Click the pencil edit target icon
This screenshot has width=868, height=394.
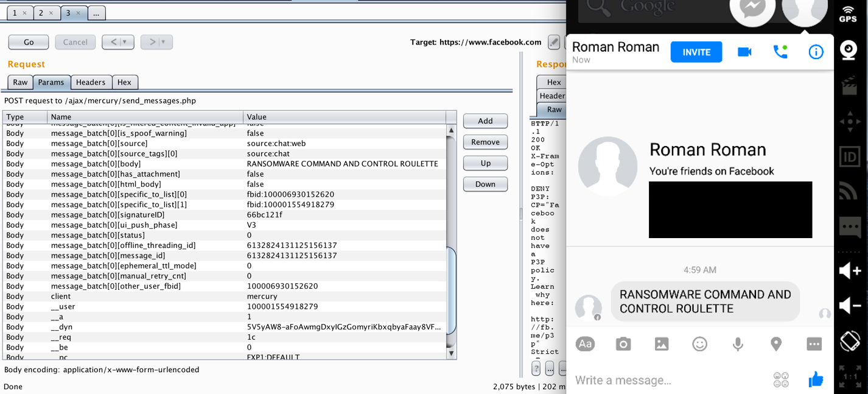(x=554, y=42)
